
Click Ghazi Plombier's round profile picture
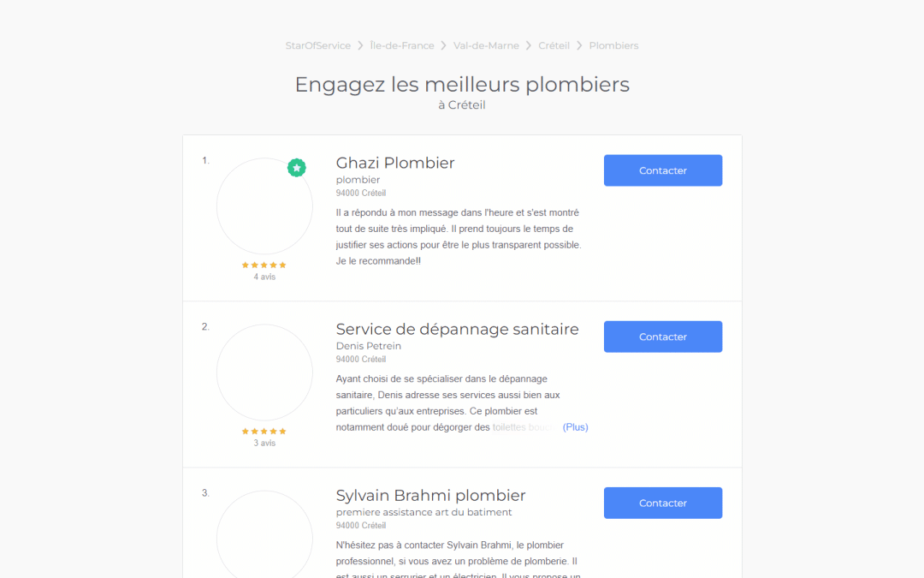coord(264,206)
